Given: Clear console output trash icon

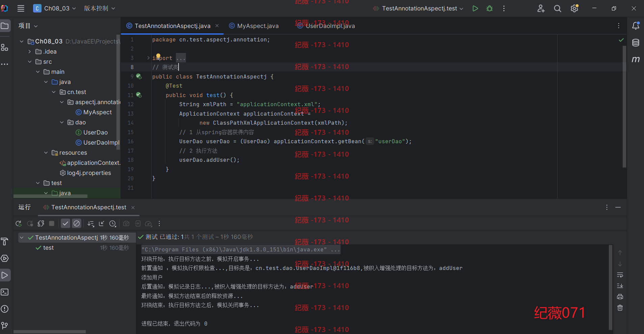Looking at the screenshot, I should click(620, 308).
